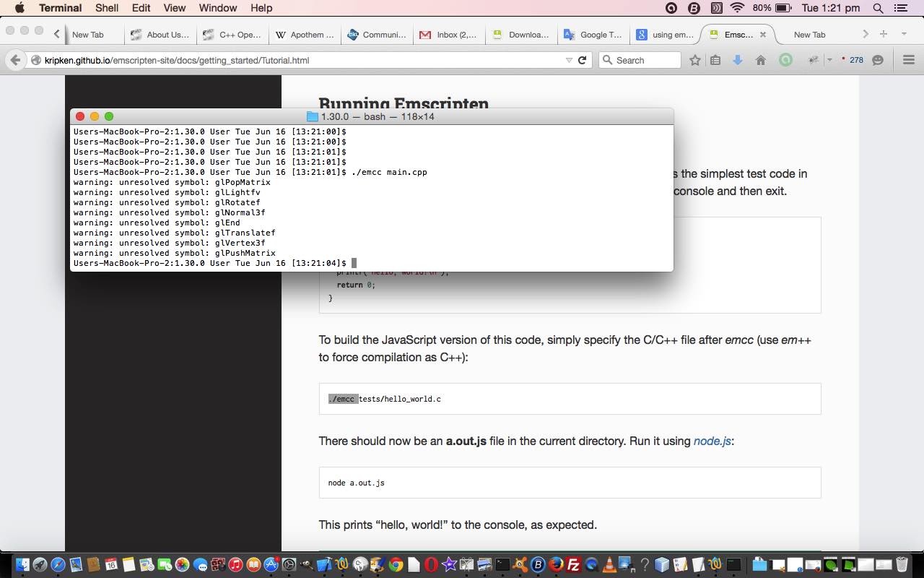Open FileZilla from the Dock
Image resolution: width=924 pixels, height=578 pixels.
[574, 564]
